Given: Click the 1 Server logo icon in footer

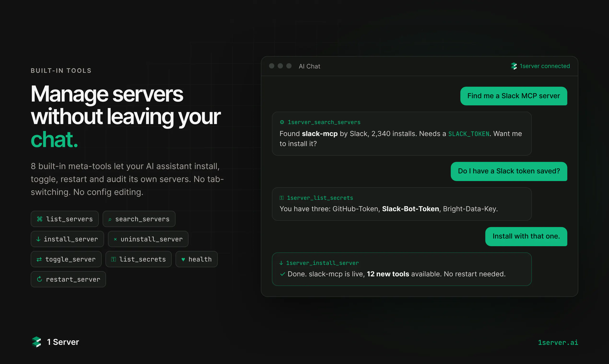Looking at the screenshot, I should click(37, 342).
